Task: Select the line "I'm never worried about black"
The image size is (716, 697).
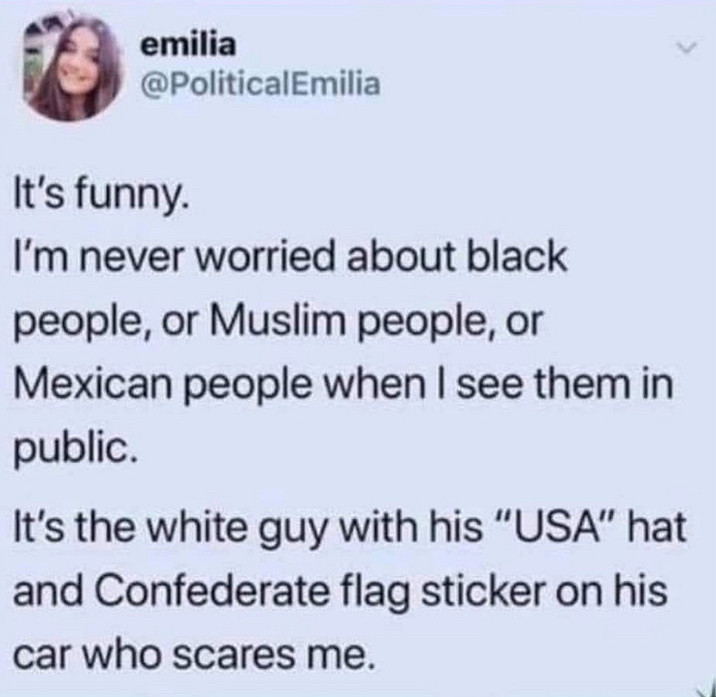Action: click(x=290, y=256)
